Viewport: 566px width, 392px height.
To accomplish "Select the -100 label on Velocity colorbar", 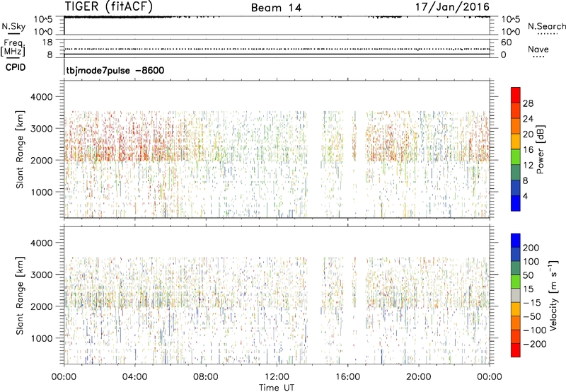I will (x=535, y=330).
